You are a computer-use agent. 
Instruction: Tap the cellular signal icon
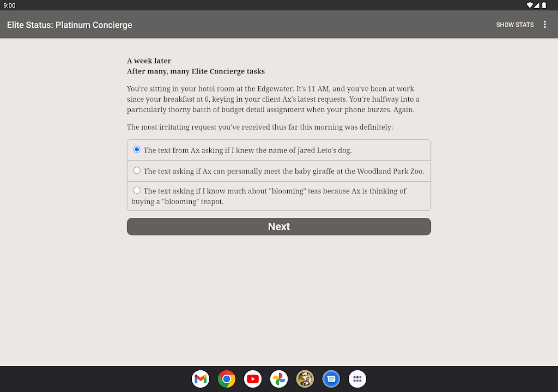(x=537, y=5)
